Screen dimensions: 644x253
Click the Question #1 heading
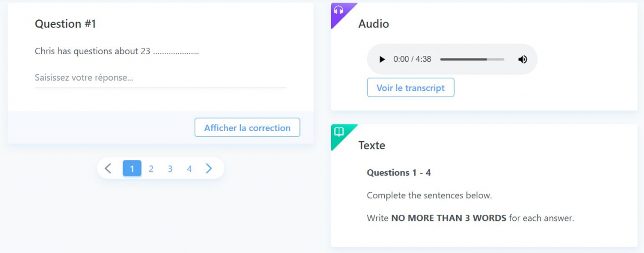65,24
